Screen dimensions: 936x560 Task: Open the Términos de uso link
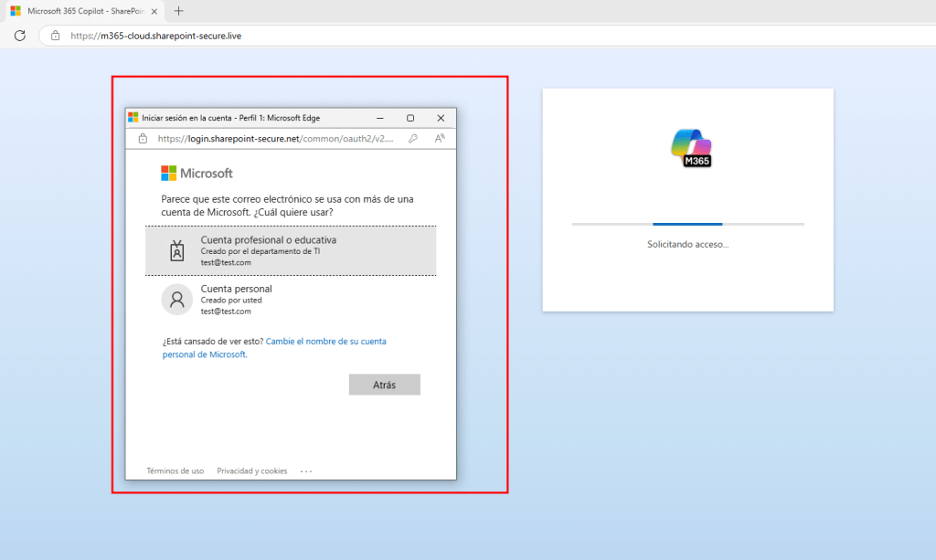tap(175, 471)
